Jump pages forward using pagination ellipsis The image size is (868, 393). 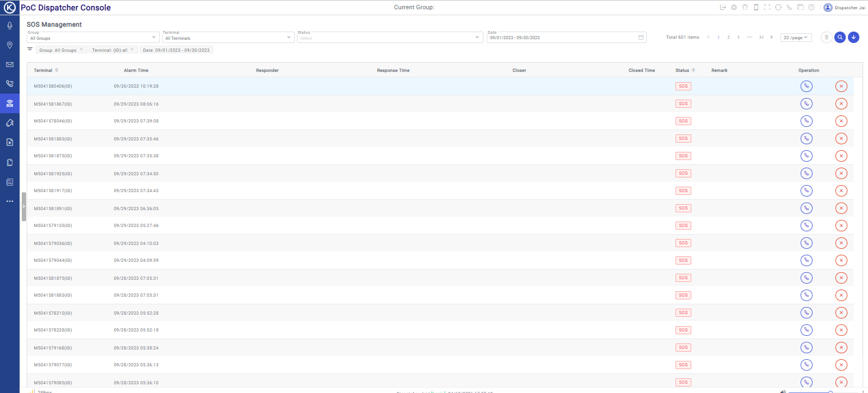click(x=750, y=38)
